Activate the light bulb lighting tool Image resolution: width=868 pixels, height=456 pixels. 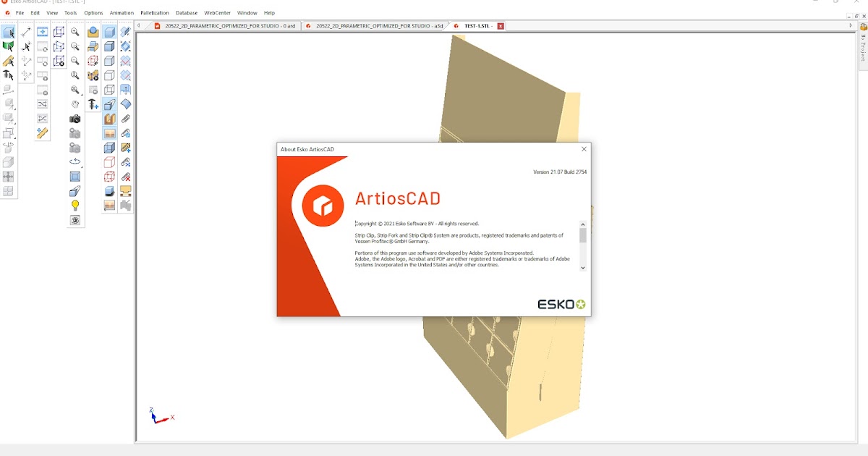[75, 203]
